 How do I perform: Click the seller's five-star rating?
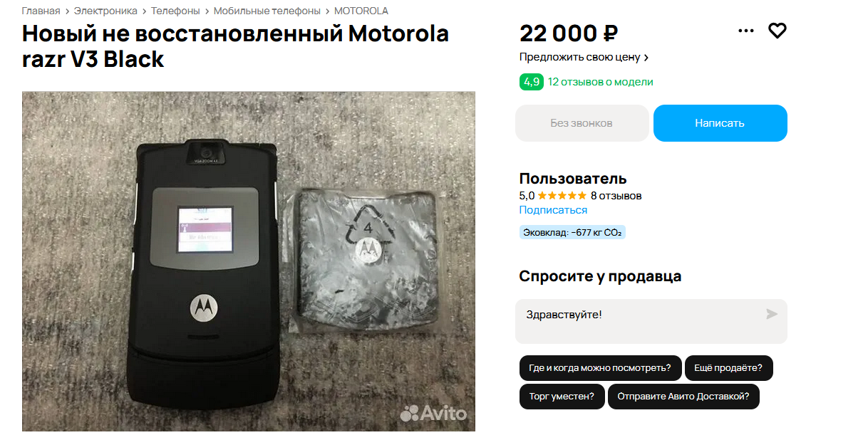click(x=562, y=195)
